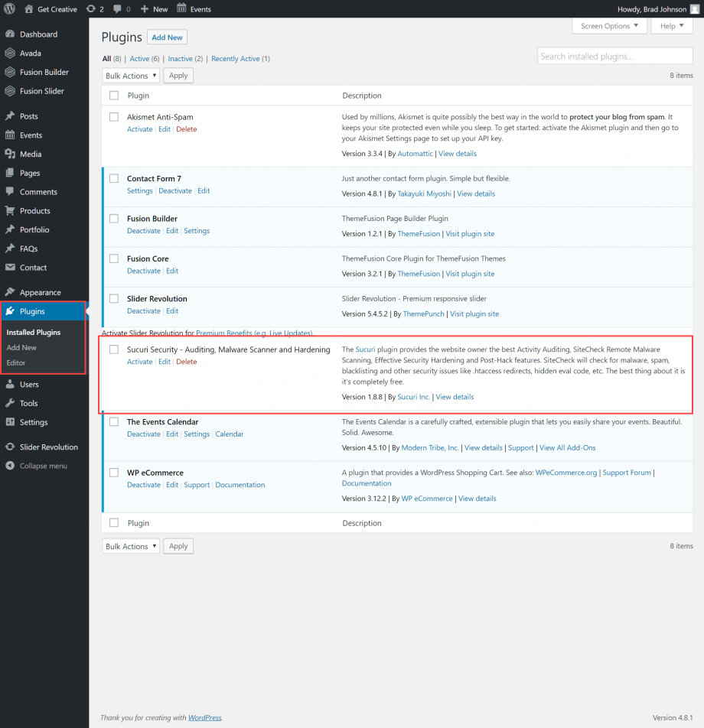This screenshot has height=728, width=704.
Task: Click the Add New plugin button
Action: [x=167, y=37]
